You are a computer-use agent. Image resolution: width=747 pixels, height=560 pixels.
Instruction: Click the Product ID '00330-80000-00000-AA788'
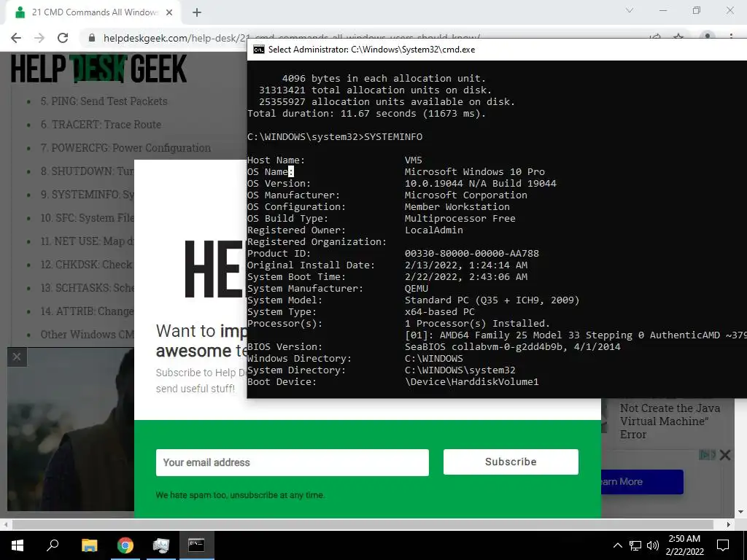tap(472, 253)
